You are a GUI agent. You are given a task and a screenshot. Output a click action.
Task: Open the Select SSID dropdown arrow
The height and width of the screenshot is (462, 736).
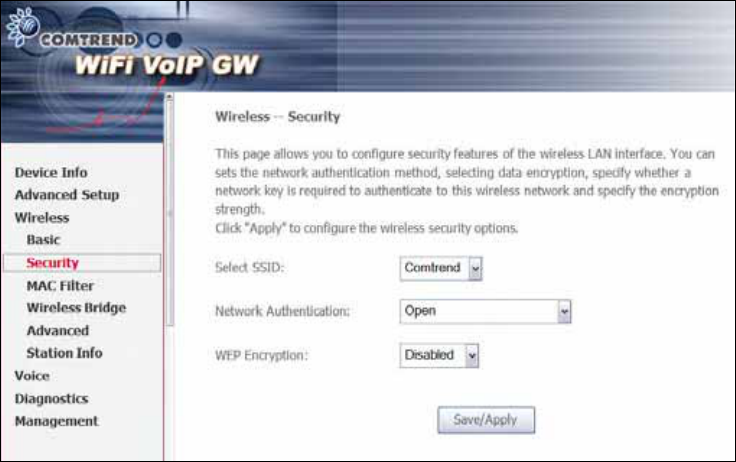(475, 269)
